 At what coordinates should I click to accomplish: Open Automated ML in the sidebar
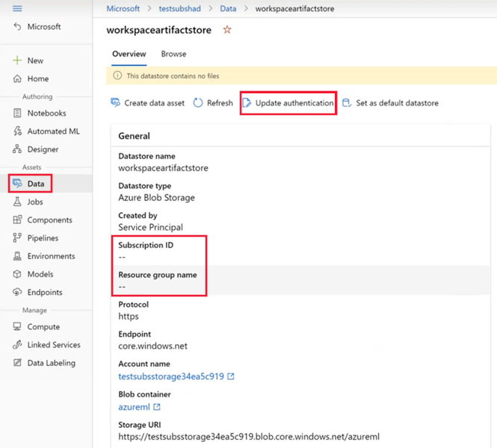pyautogui.click(x=53, y=131)
